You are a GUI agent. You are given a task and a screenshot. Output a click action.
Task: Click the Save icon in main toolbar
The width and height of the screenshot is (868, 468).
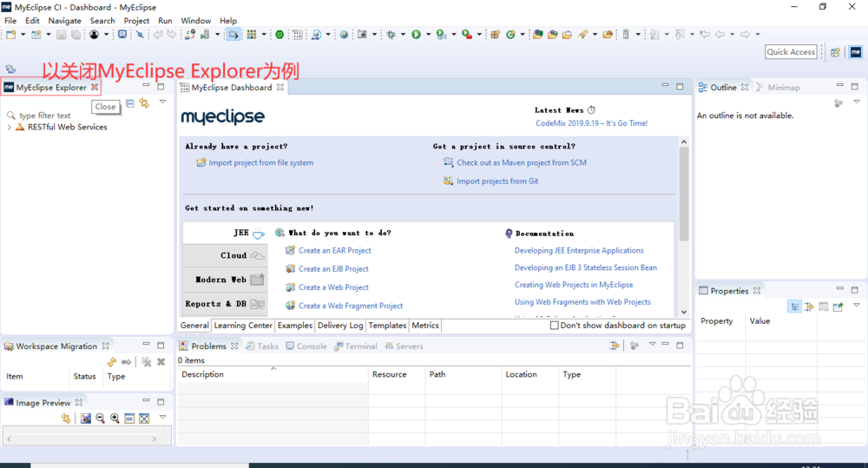tap(61, 35)
